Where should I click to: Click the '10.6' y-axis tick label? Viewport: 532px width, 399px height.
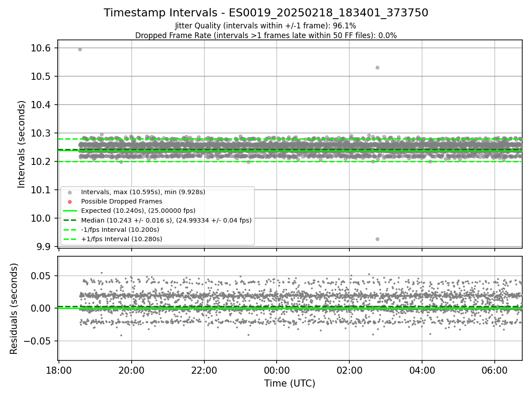tap(41, 48)
